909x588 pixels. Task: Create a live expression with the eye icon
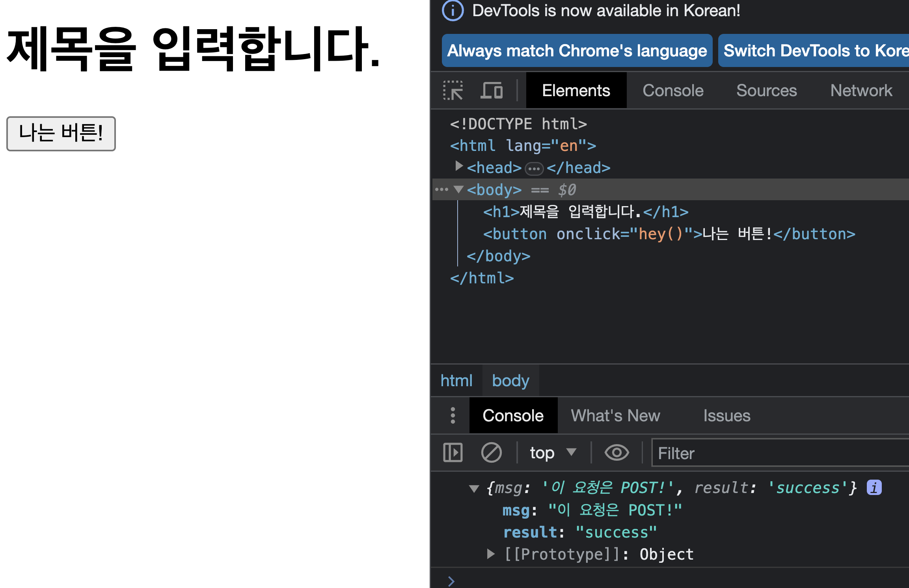(x=617, y=452)
